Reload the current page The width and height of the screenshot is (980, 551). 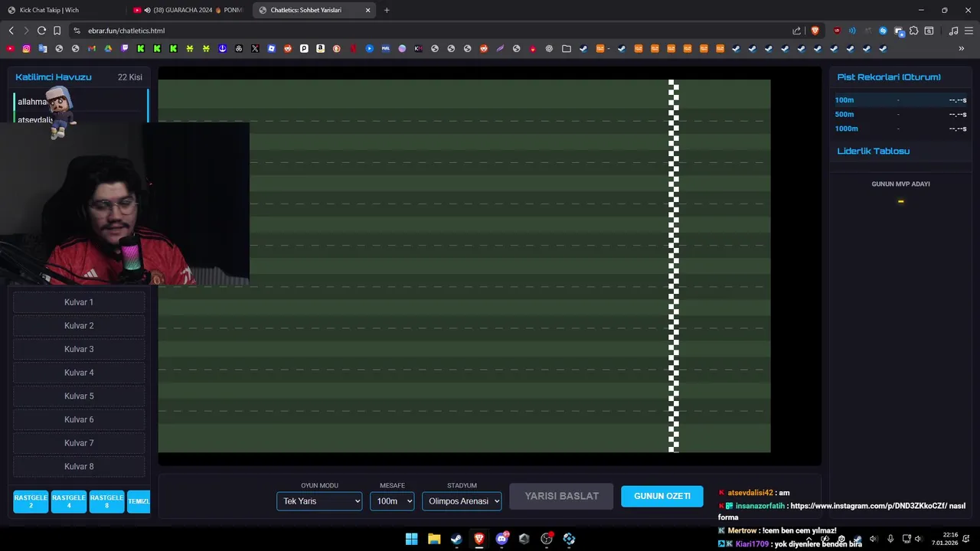[41, 31]
